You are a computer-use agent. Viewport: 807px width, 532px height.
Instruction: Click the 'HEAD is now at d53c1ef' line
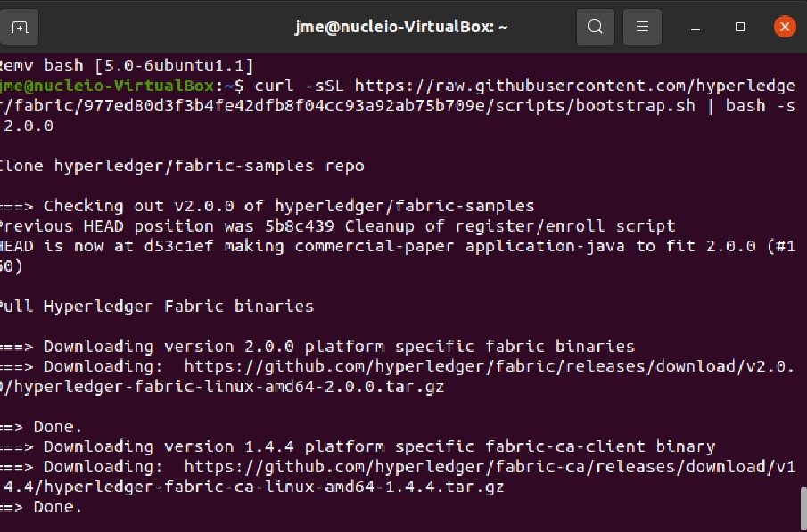click(398, 257)
